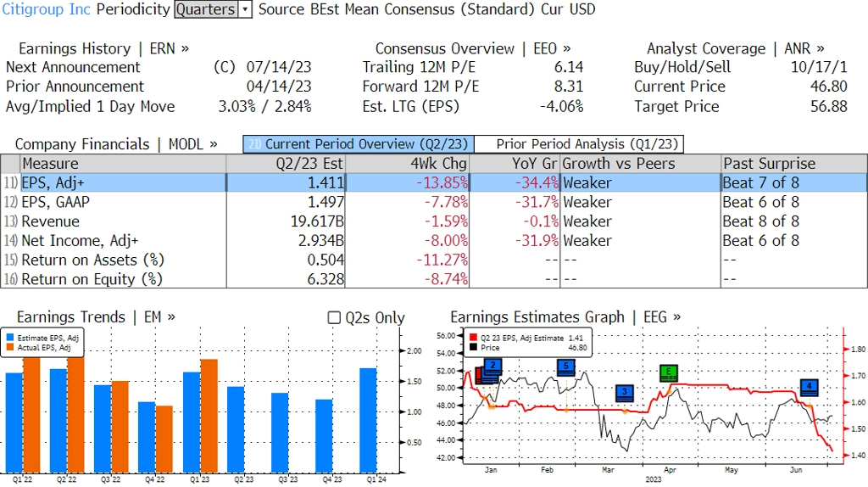Click black Price legend swatch
The height and width of the screenshot is (487, 868).
tap(473, 347)
